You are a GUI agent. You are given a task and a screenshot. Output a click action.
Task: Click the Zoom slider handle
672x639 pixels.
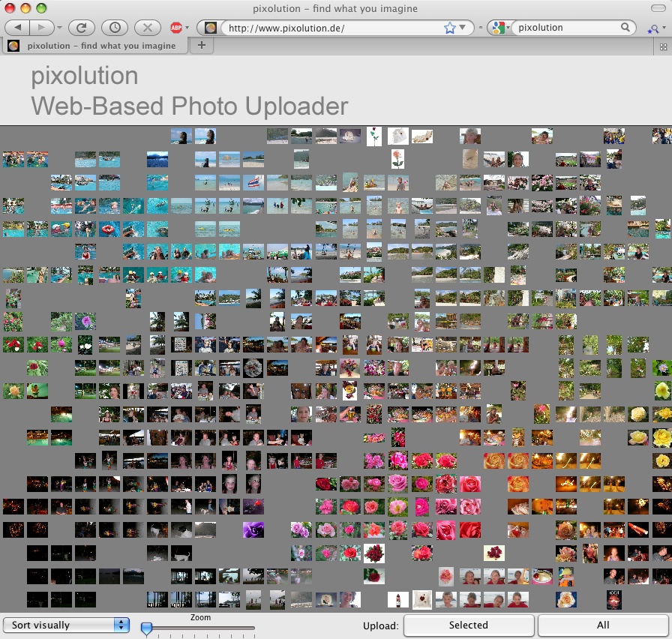tap(146, 628)
